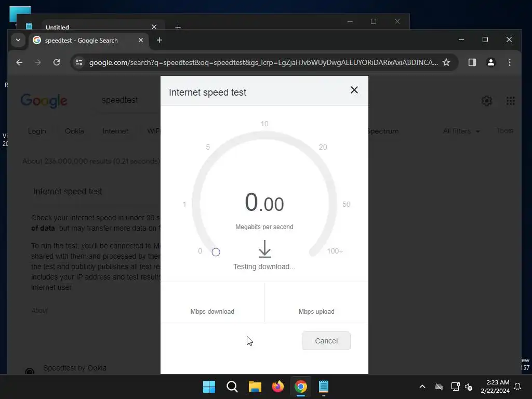This screenshot has height=399, width=532.
Task: Open Windows taskbar search
Action: point(232,387)
